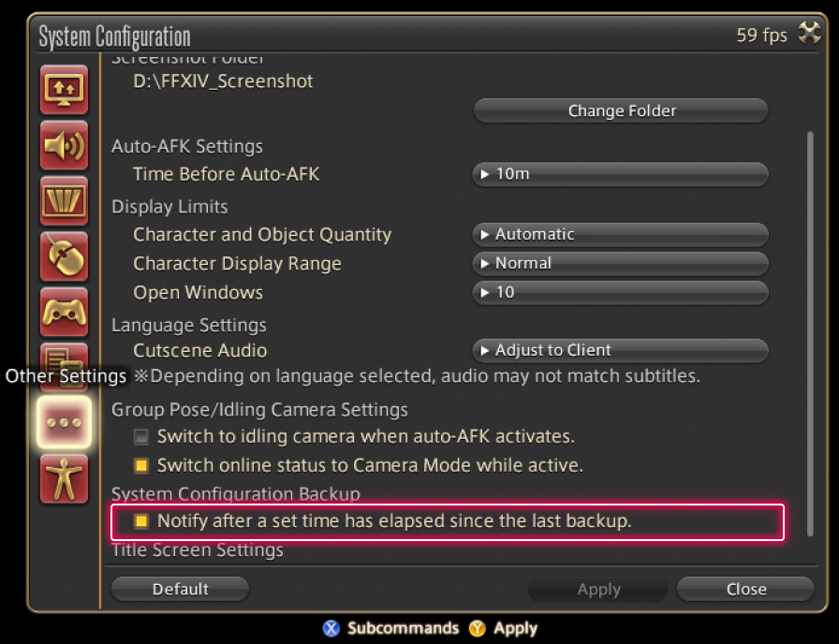This screenshot has width=839, height=644.
Task: Expand Character and Object Quantity dropdown
Action: [x=620, y=234]
